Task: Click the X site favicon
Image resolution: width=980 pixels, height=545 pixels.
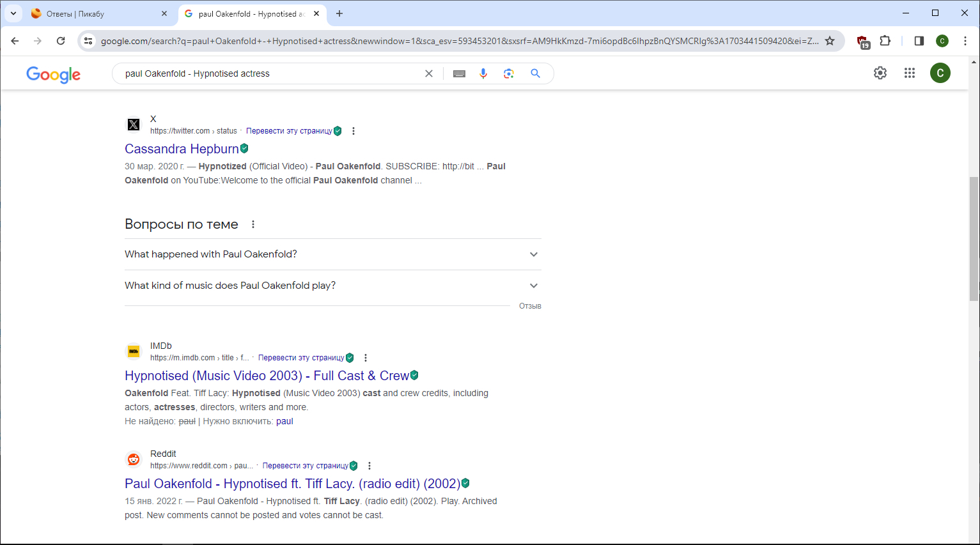Action: (134, 125)
